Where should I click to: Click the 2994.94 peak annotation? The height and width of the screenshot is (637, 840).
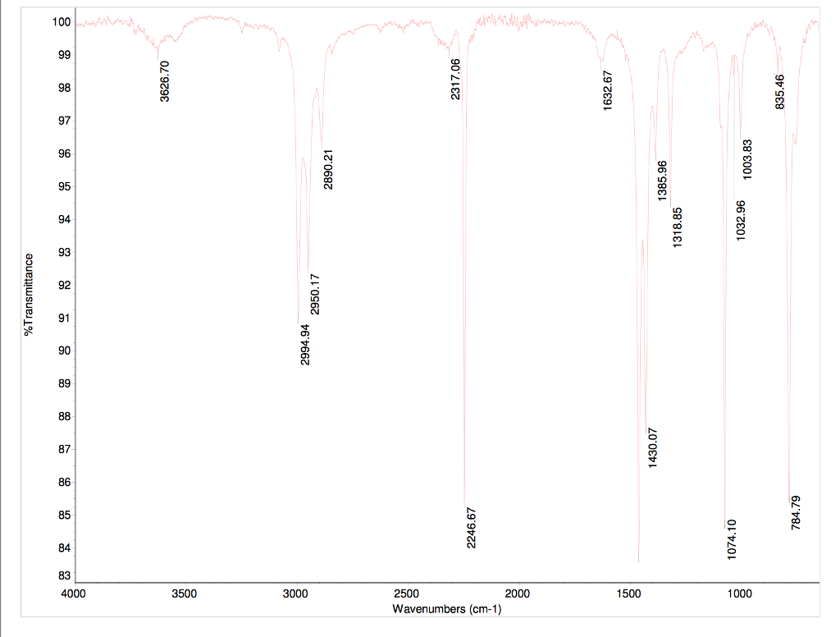[304, 344]
